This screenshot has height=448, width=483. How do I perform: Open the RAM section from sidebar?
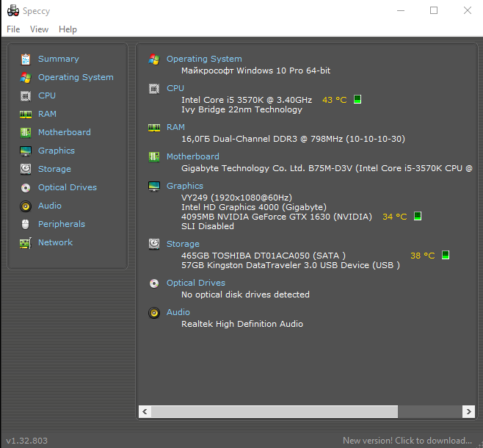[x=47, y=114]
